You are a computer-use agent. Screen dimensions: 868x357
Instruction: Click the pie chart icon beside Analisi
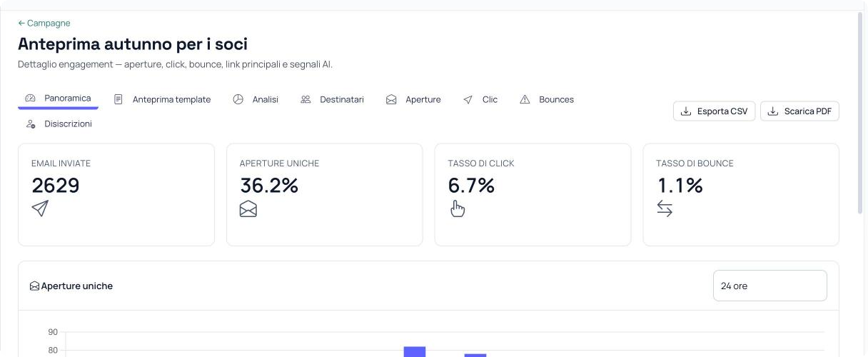tap(238, 100)
